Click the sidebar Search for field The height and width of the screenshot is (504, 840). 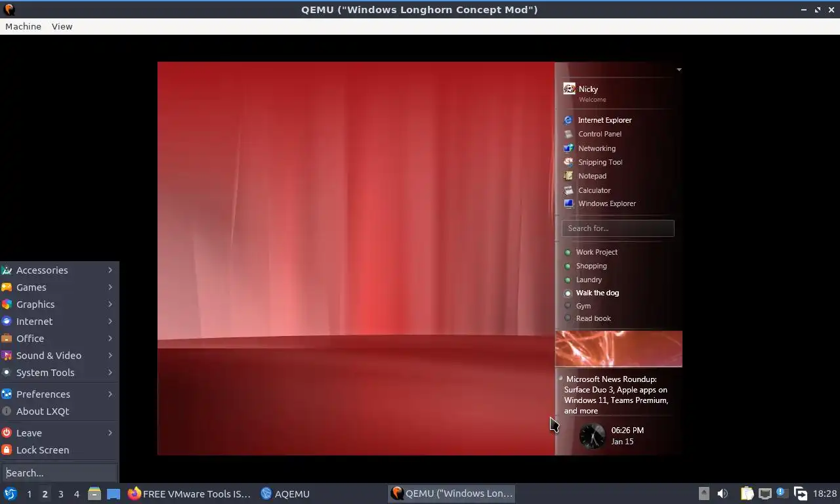[x=618, y=228]
